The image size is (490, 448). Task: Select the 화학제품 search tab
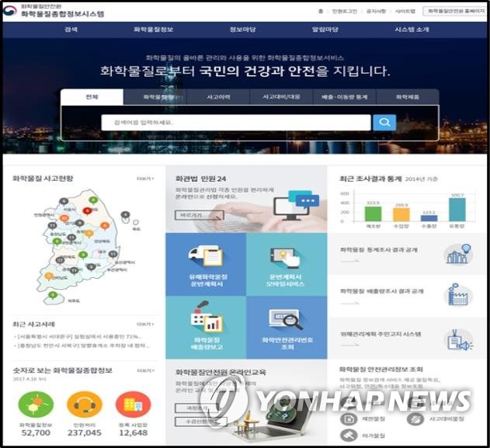tap(407, 97)
